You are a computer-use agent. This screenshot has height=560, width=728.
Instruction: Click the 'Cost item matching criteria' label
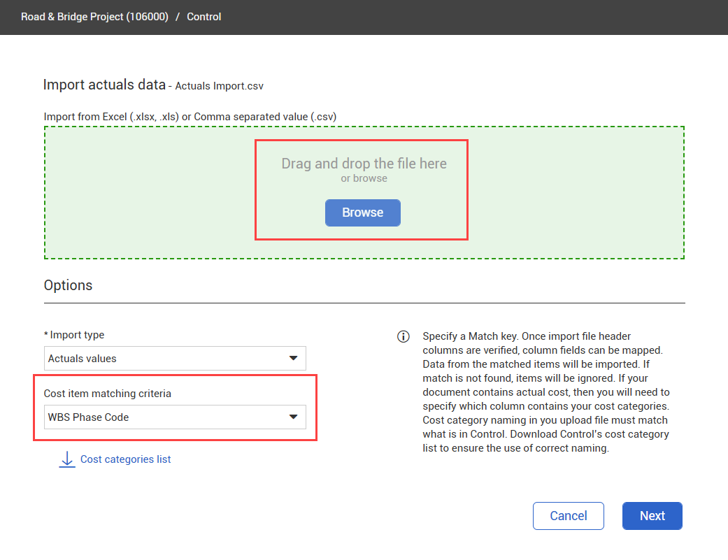[108, 394]
